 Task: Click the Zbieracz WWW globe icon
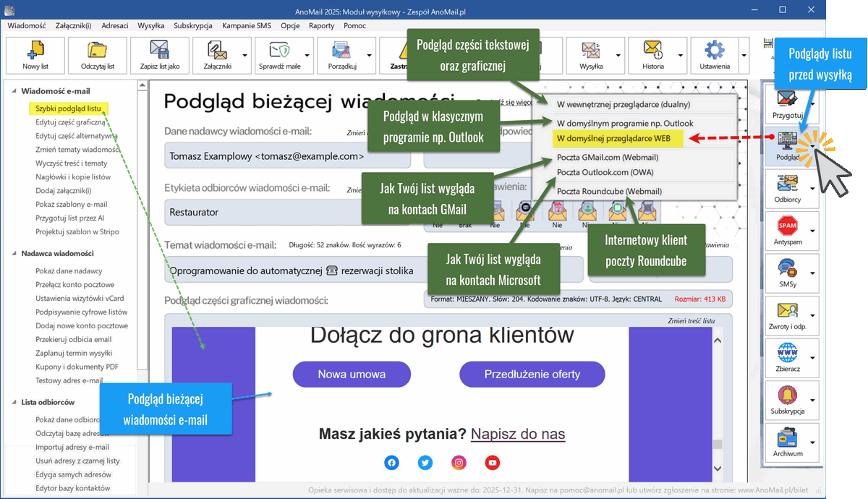click(787, 352)
